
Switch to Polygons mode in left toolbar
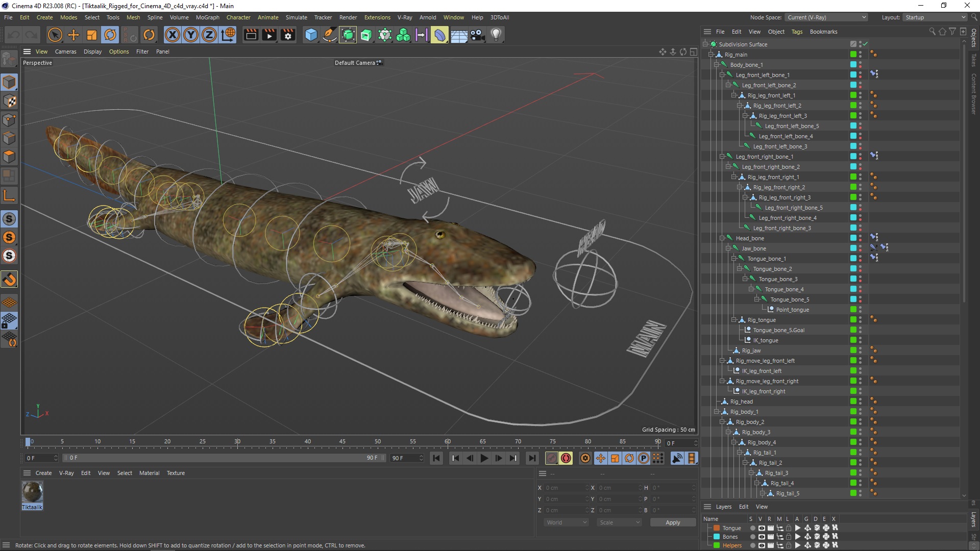click(x=9, y=156)
